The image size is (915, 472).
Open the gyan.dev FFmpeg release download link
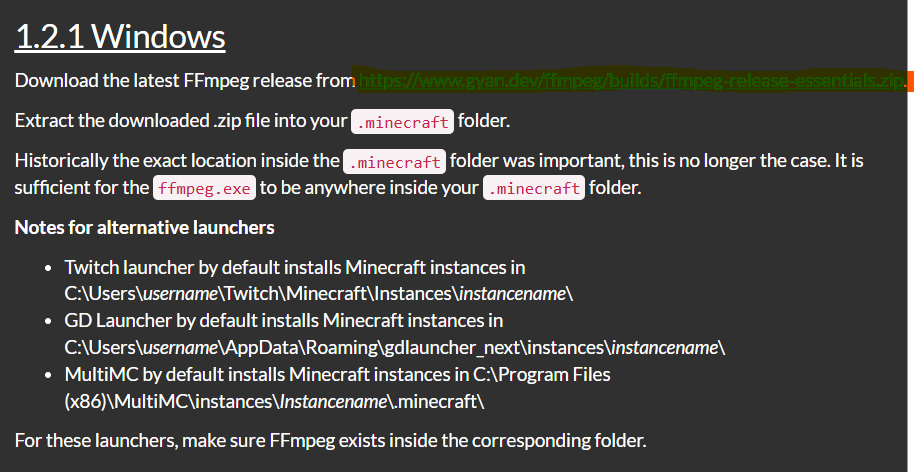tap(632, 80)
